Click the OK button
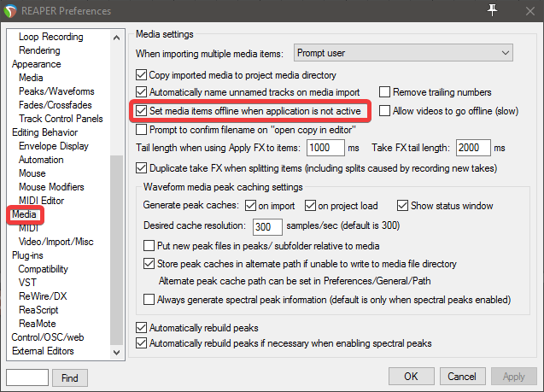Image resolution: width=544 pixels, height=392 pixels. click(411, 377)
